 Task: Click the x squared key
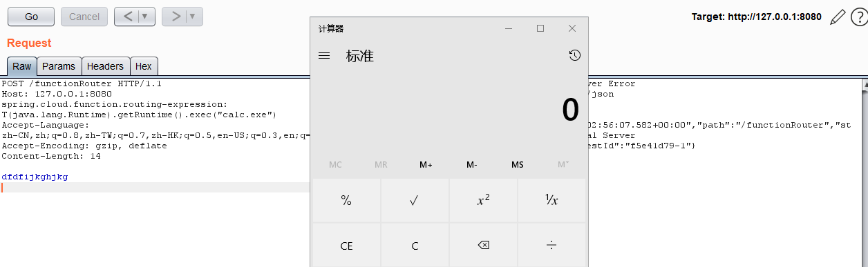tap(483, 201)
